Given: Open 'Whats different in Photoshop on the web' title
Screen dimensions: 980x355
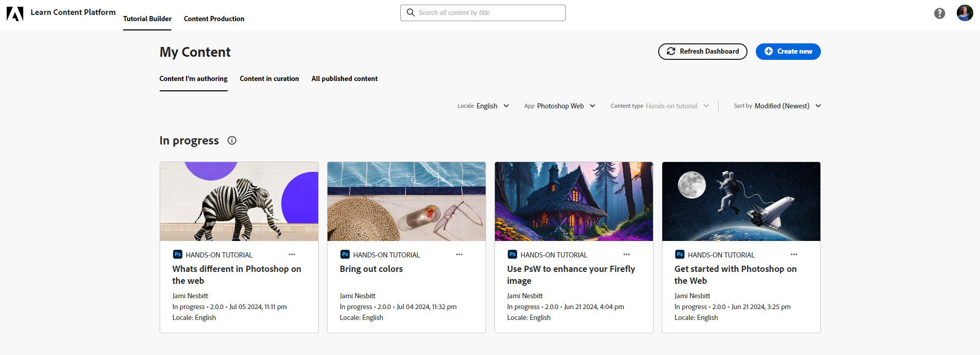Looking at the screenshot, I should pos(237,275).
